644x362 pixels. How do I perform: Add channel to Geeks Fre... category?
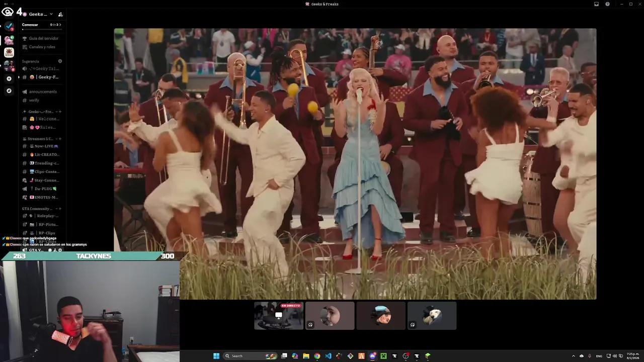[x=60, y=112]
